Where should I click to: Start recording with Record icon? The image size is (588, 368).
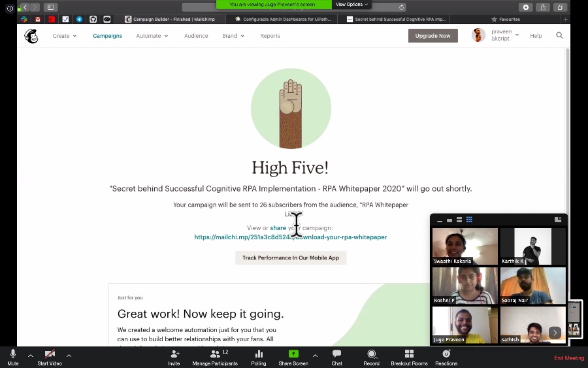tap(372, 354)
